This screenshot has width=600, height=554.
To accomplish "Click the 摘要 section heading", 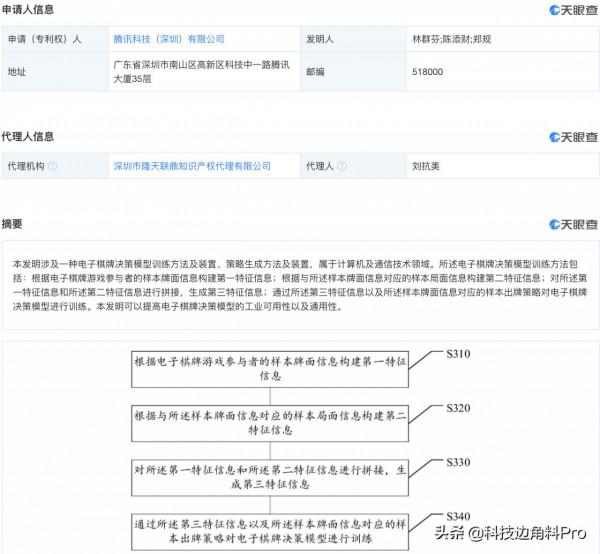I will tap(12, 224).
